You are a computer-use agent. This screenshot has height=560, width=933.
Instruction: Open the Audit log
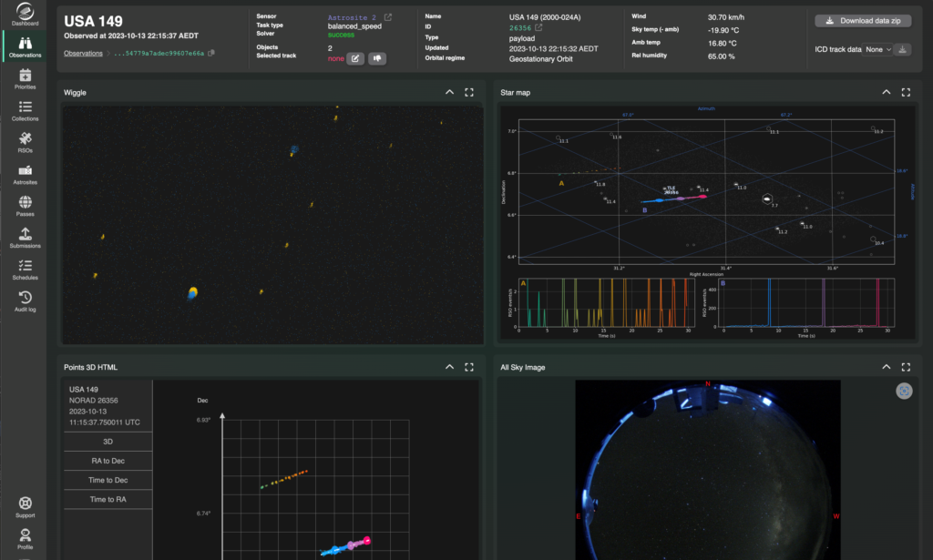25,300
